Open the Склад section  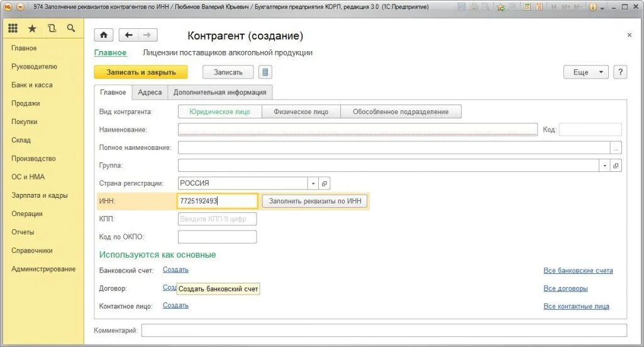point(21,140)
